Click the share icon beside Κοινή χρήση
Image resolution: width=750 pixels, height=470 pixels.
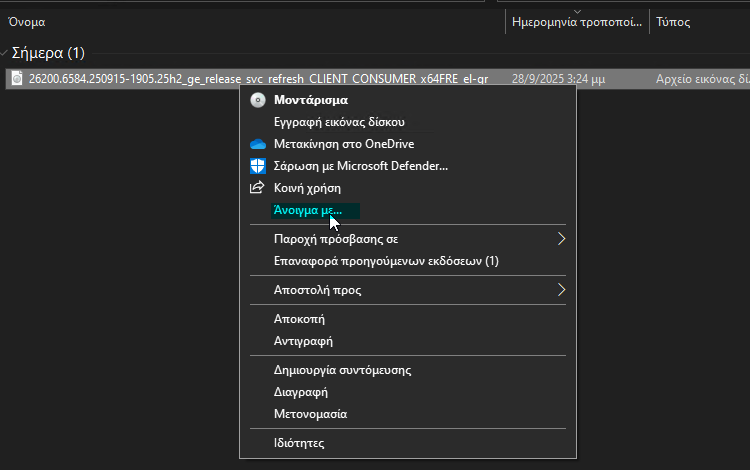[x=257, y=187]
